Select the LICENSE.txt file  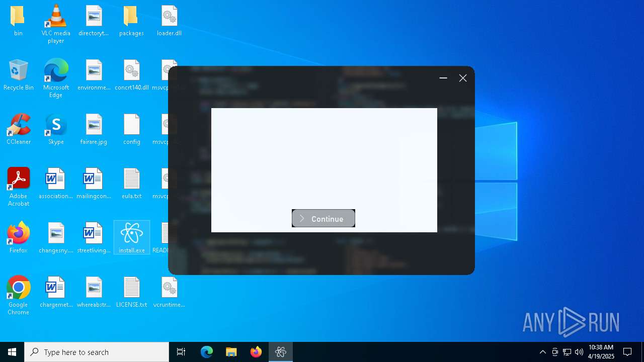click(131, 292)
